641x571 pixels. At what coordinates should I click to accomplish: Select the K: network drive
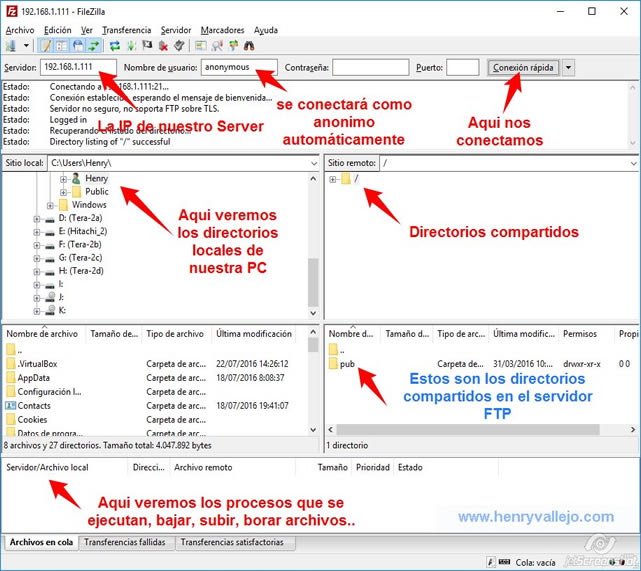pos(62,310)
